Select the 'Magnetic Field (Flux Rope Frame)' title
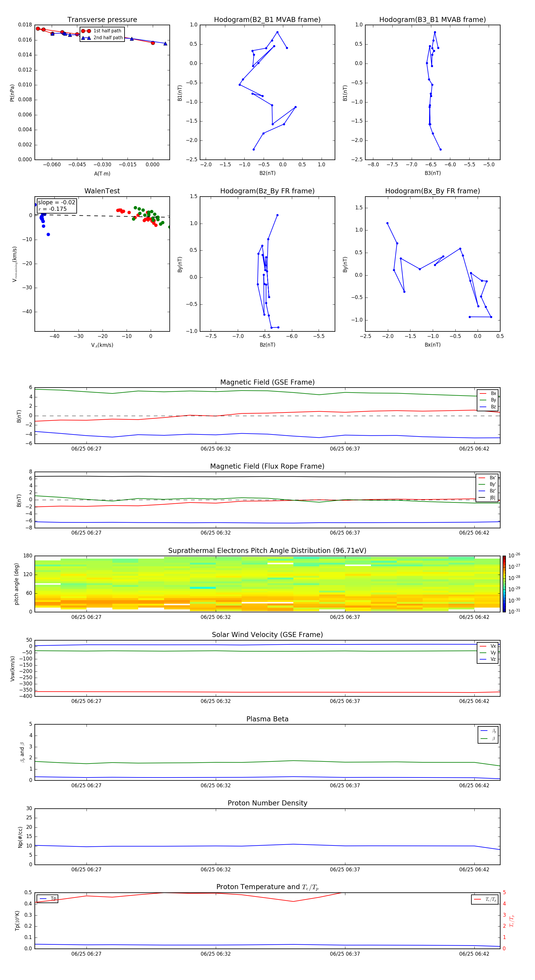The width and height of the screenshot is (535, 980). [x=267, y=467]
